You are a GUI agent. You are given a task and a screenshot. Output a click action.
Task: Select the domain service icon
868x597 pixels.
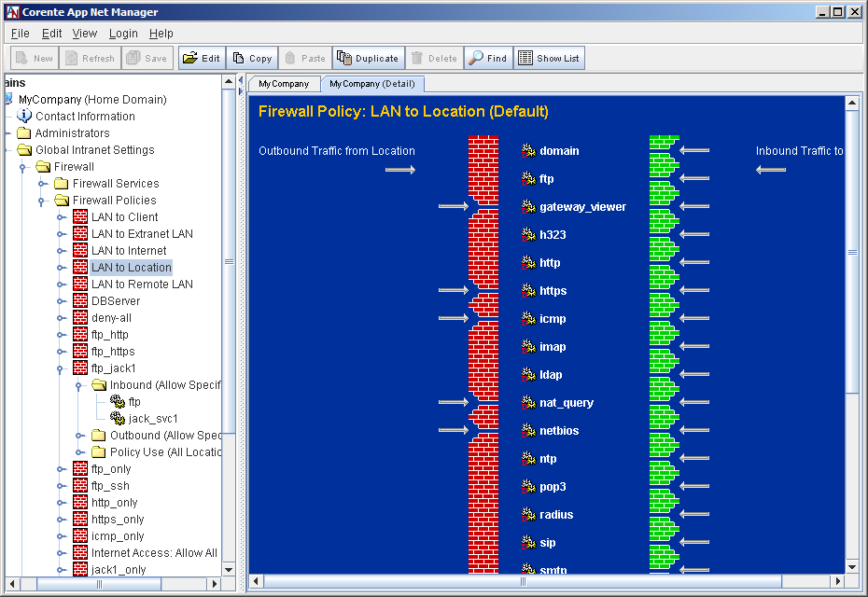click(528, 150)
